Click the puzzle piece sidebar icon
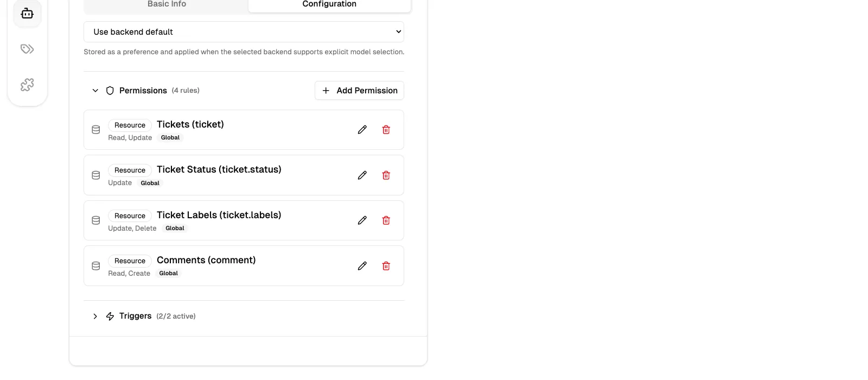Screen dimensions: 868x380 click(27, 85)
